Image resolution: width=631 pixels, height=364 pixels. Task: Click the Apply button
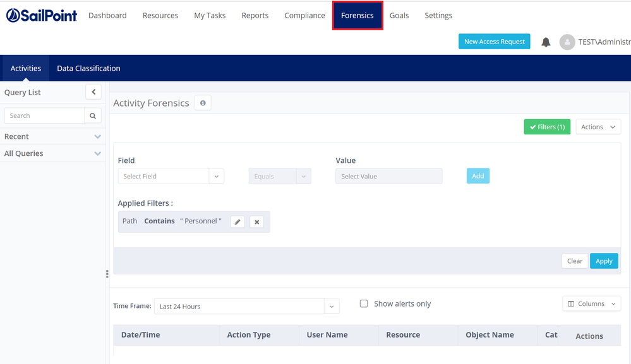pos(604,261)
